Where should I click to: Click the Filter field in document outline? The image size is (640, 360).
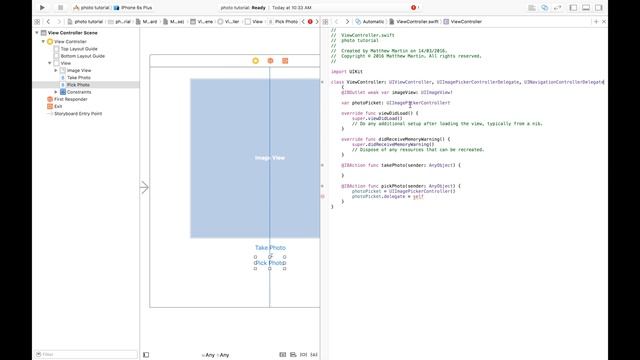[86, 354]
